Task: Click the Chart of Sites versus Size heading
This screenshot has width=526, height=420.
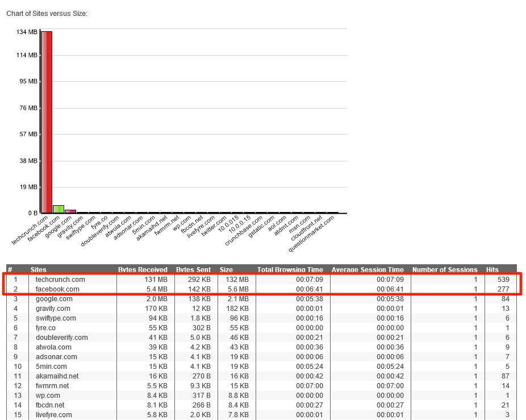Action: coord(47,14)
